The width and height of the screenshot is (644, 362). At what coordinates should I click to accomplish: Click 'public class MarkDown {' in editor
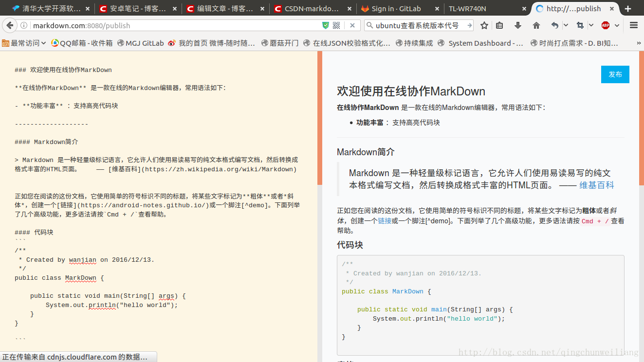(59, 278)
